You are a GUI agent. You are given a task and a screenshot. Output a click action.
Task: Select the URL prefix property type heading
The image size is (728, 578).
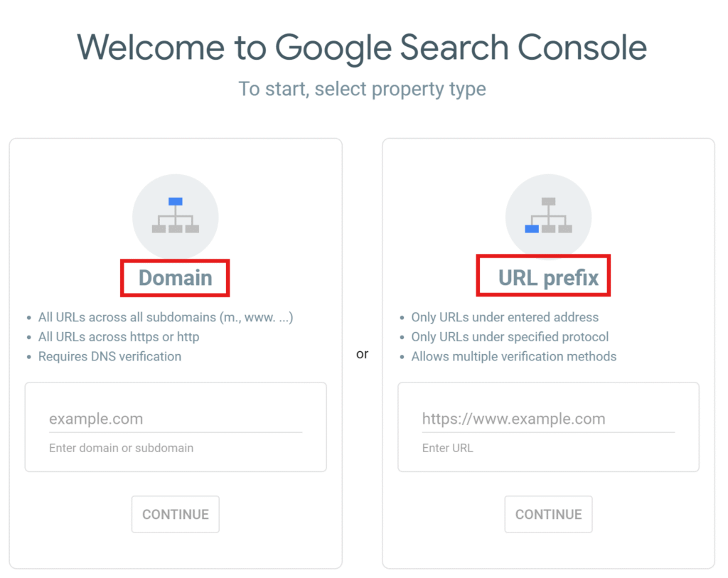pos(548,278)
